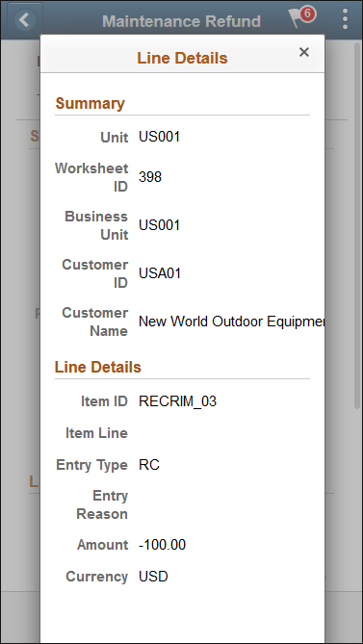Click the Item ID label
Screen dimensions: 363x644
click(x=105, y=401)
